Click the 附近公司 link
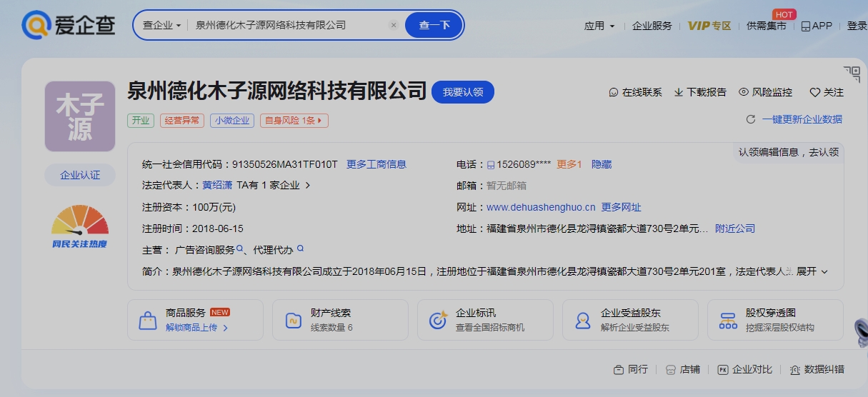 tap(735, 228)
